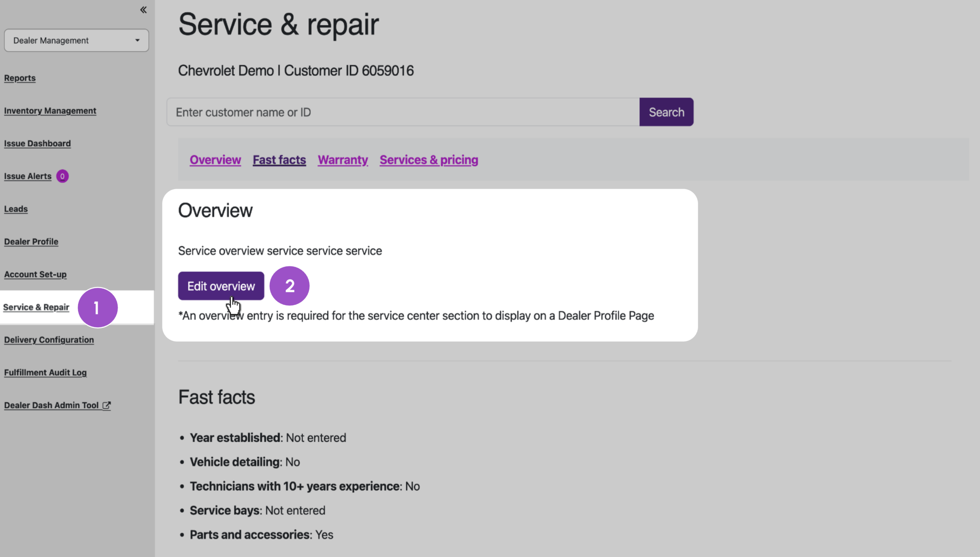
Task: Click the Search button
Action: [x=666, y=112]
